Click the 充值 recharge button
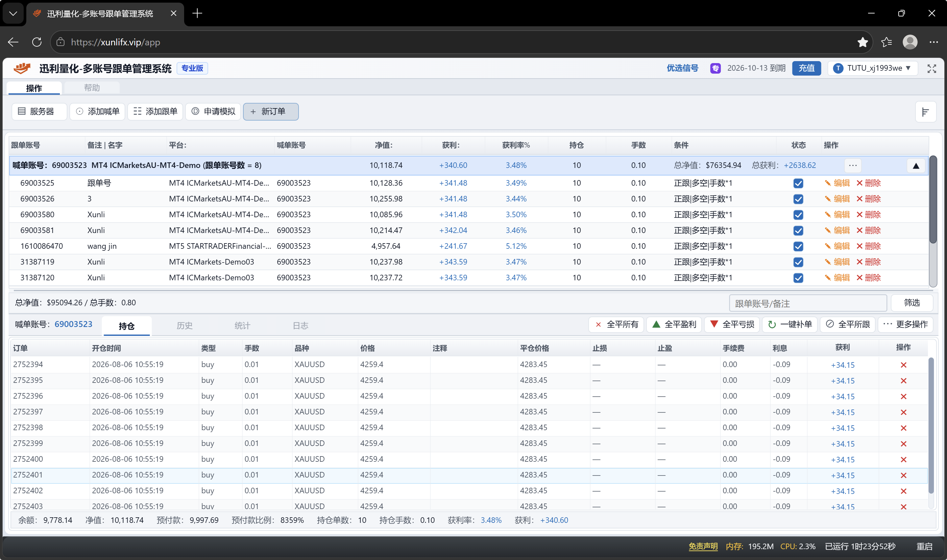Viewport: 947px width, 560px height. pos(806,68)
